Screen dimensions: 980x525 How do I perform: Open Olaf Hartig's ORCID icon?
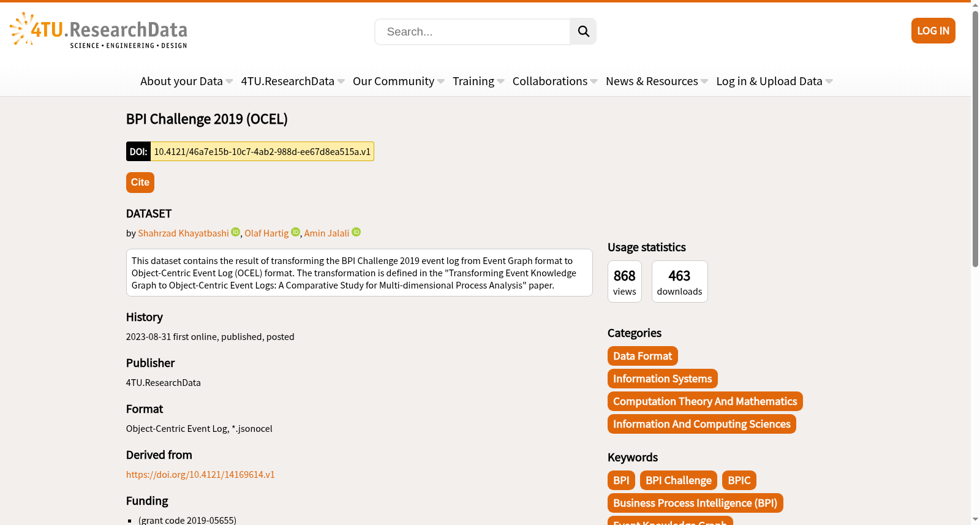(x=295, y=232)
